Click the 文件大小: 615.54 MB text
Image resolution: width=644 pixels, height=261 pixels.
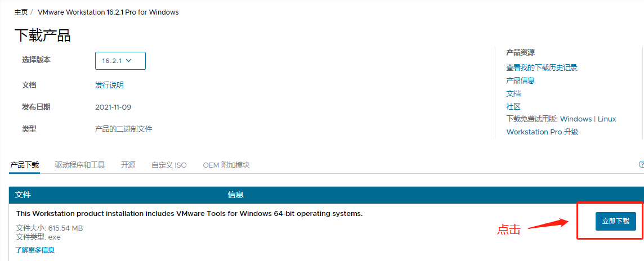pos(50,228)
